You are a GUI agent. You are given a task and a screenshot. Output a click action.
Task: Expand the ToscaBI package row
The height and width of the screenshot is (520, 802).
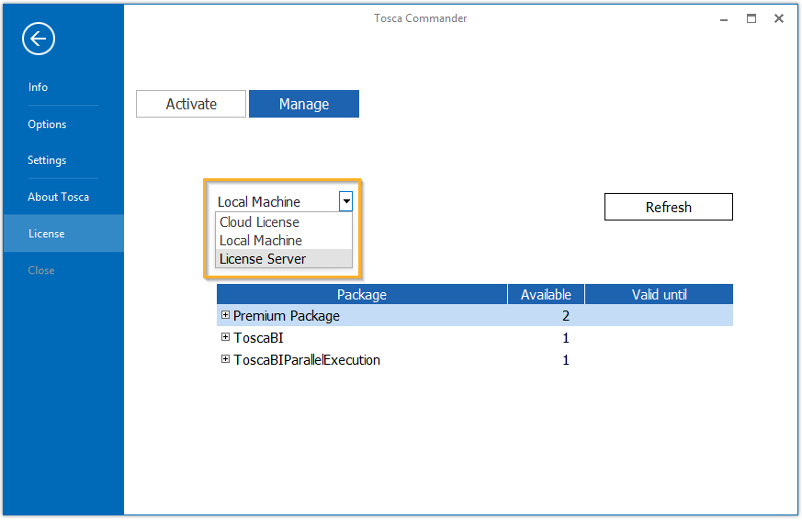click(x=225, y=337)
